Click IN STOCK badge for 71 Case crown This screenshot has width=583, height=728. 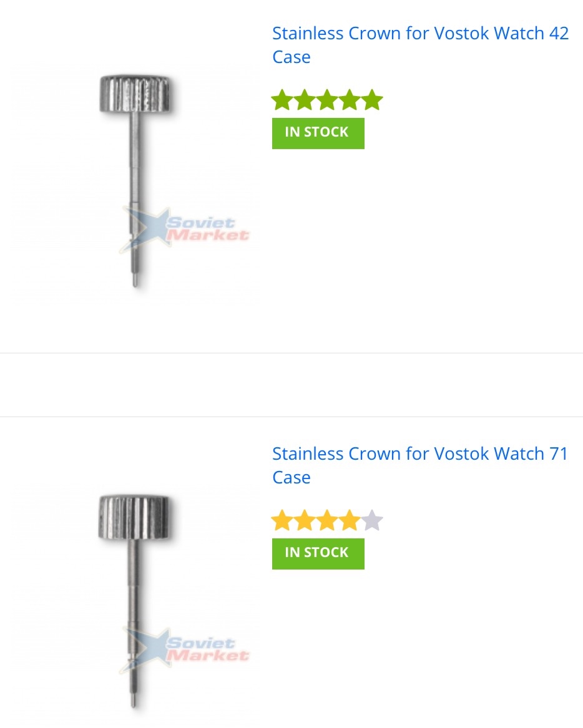318,553
